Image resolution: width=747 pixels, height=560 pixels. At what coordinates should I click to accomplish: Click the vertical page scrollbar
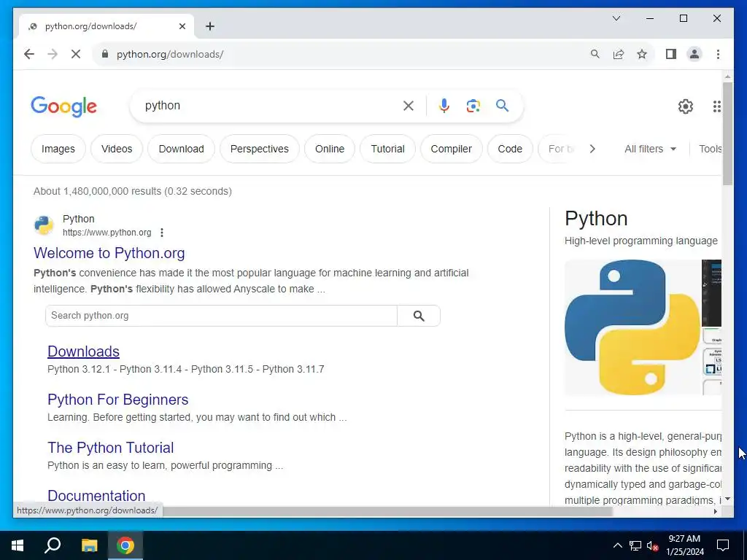727,133
